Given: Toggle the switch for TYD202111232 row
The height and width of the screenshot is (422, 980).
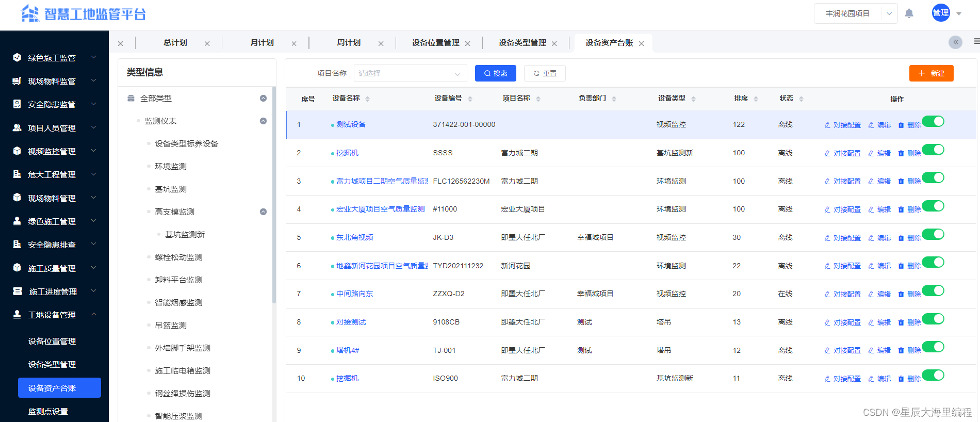Looking at the screenshot, I should click(x=933, y=262).
